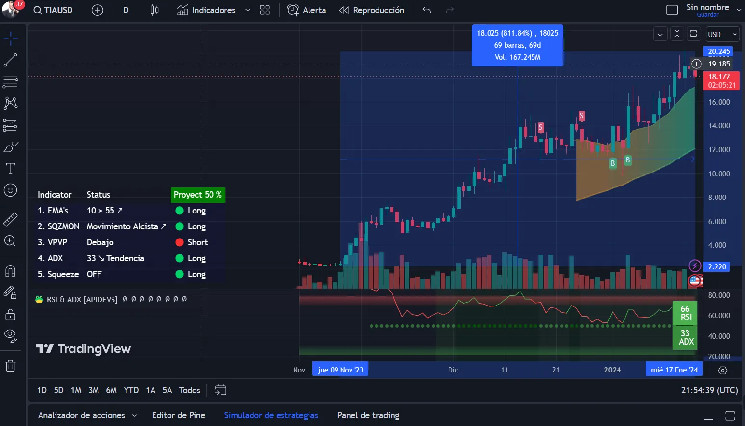The height and width of the screenshot is (426, 745).
Task: Toggle the collapse pane arrows icon
Action: (677, 34)
